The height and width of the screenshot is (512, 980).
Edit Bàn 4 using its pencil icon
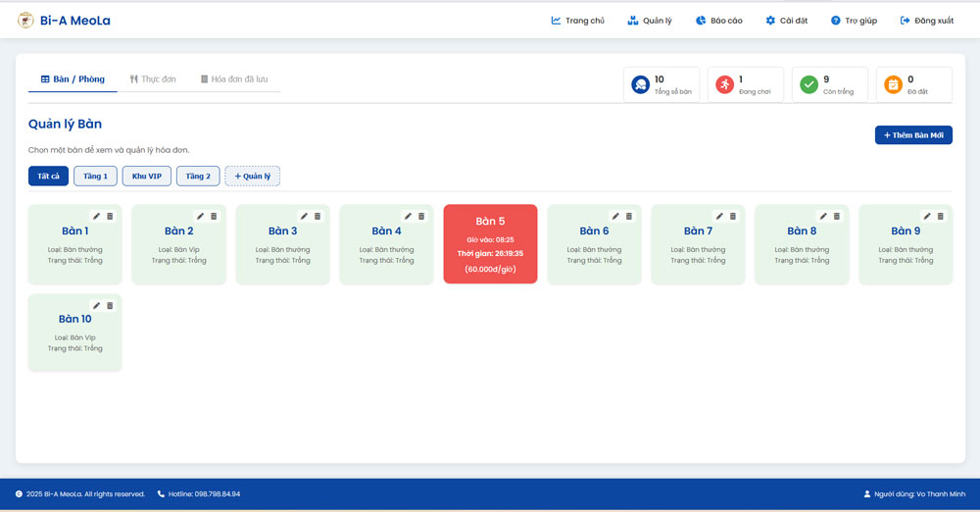click(x=408, y=217)
